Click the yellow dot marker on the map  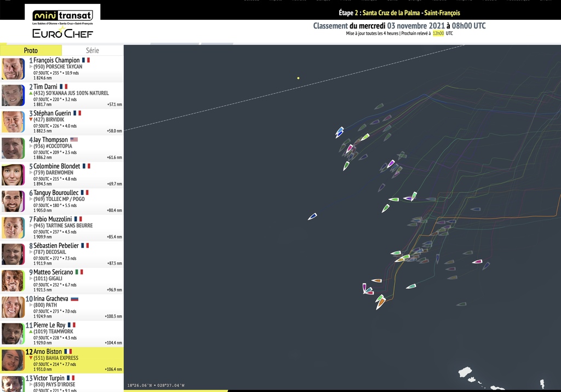299,78
